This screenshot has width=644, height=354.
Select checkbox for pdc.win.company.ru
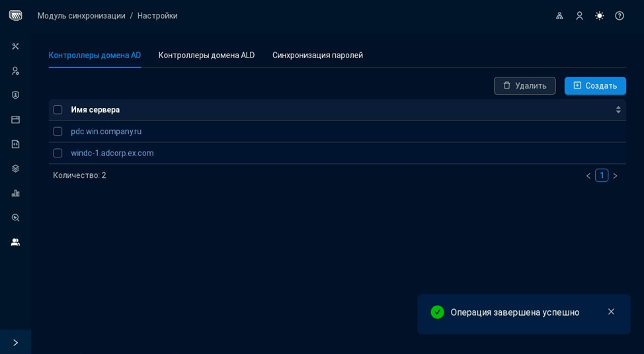[58, 132]
